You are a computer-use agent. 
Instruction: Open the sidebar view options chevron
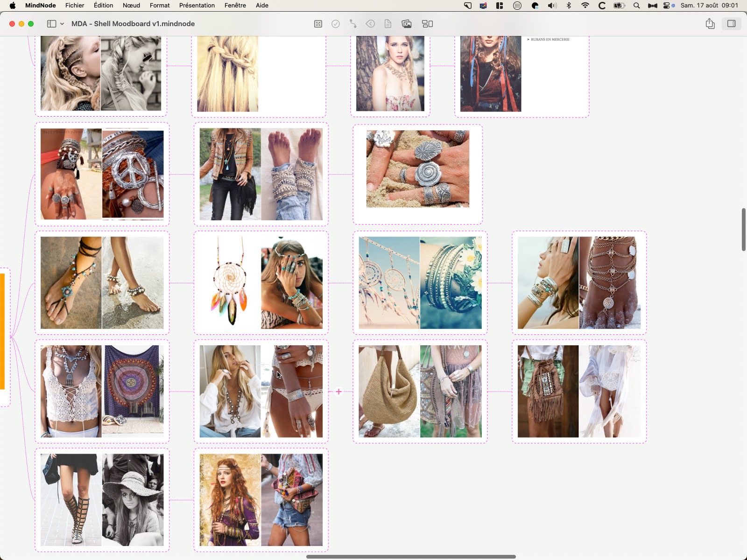coord(62,24)
